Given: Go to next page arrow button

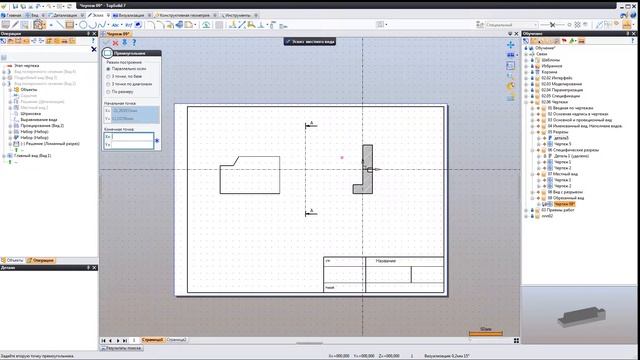Looking at the screenshot, I should click(x=118, y=340).
